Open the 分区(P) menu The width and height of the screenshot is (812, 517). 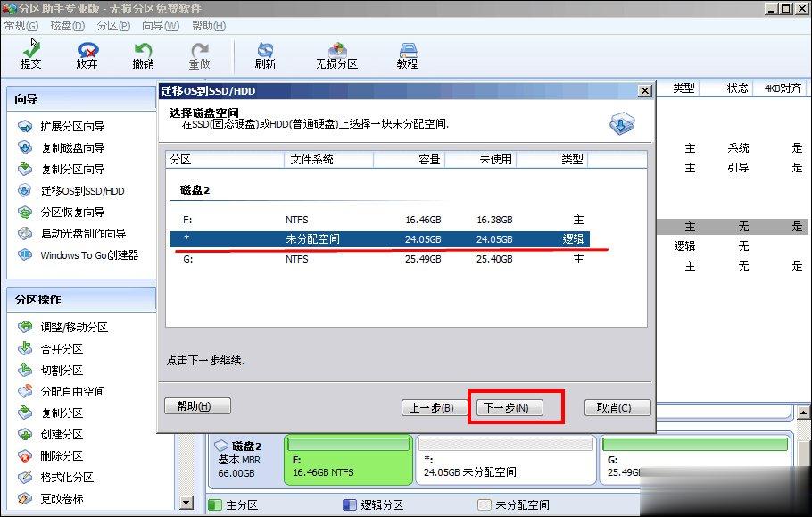coord(113,25)
